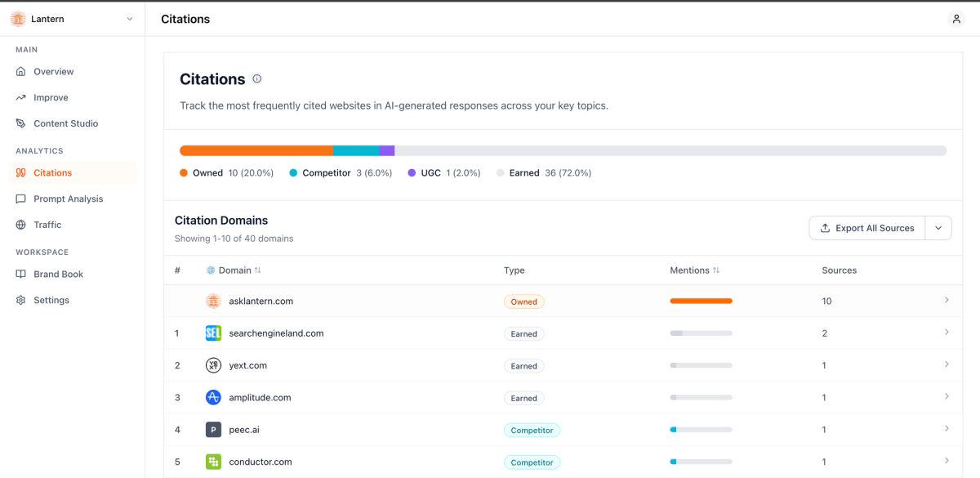The width and height of the screenshot is (980, 478).
Task: Open the export options dropdown arrow
Action: [x=938, y=228]
